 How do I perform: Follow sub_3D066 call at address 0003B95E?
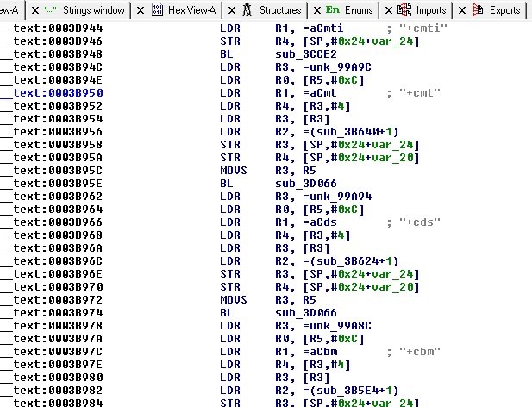point(306,184)
